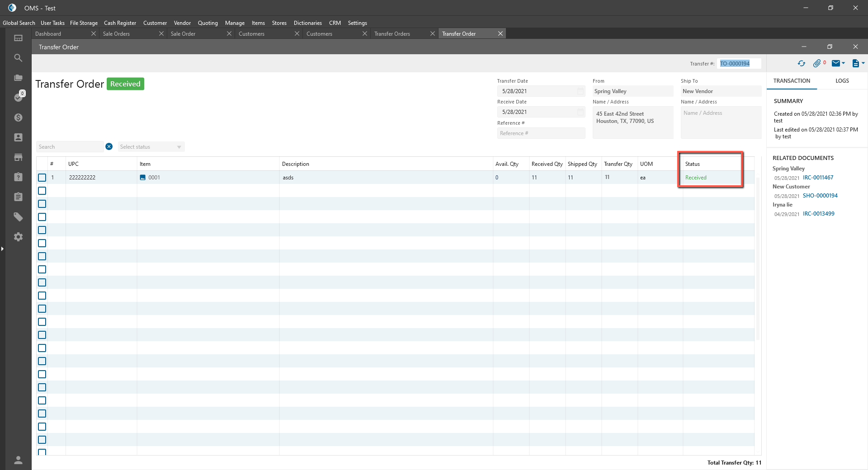The image size is (868, 470).
Task: Open the Receive Date calendar icon
Action: click(x=580, y=112)
